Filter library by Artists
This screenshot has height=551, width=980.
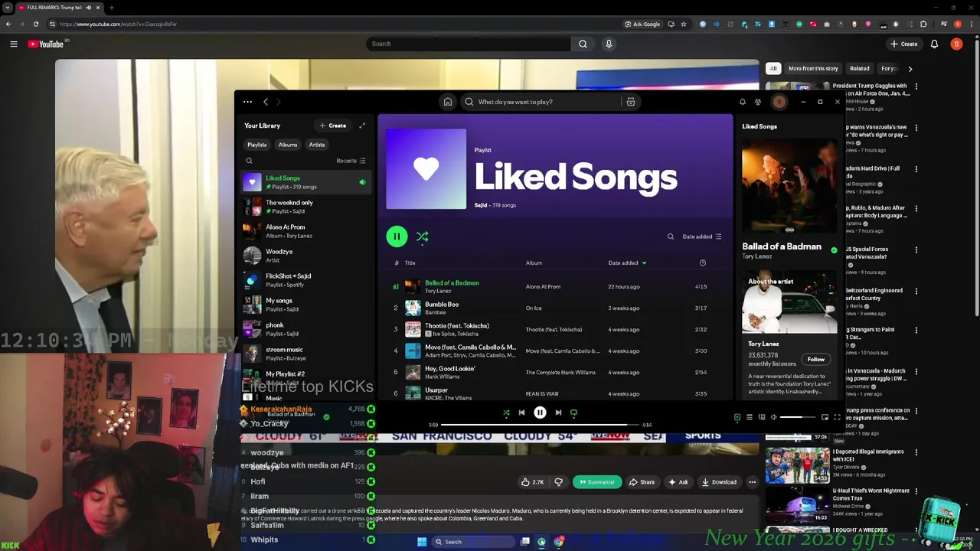317,145
